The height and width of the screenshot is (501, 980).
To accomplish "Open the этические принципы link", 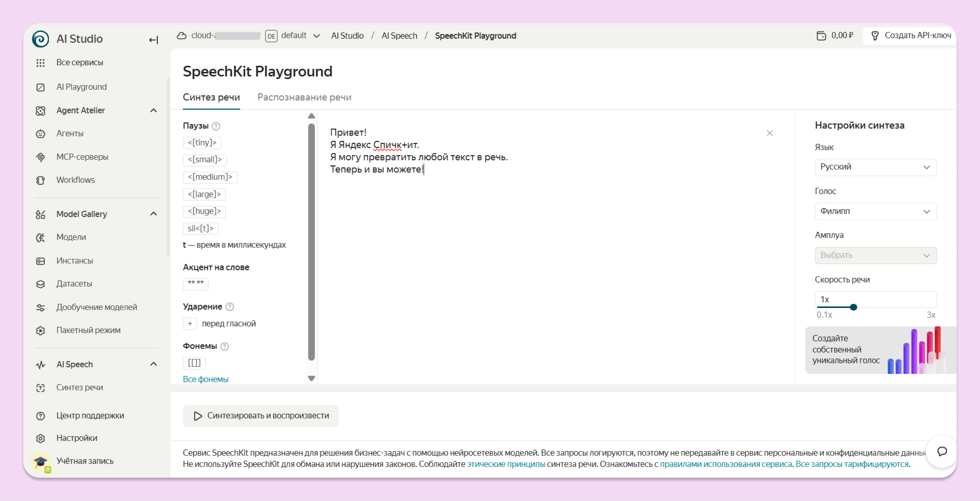I will click(506, 464).
